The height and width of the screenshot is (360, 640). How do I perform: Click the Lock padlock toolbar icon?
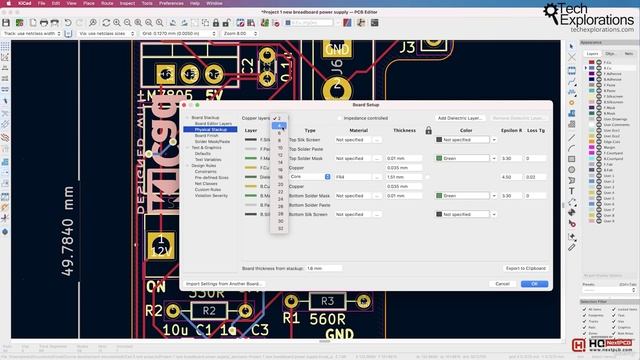pyautogui.click(x=216, y=23)
